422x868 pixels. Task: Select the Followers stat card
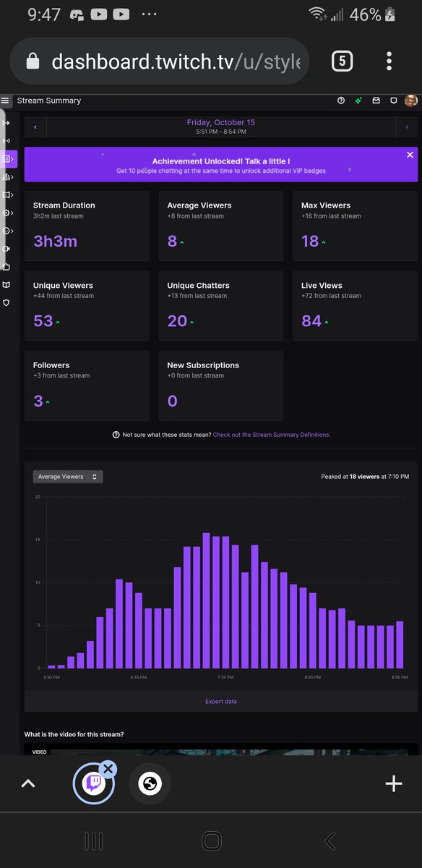(87, 386)
